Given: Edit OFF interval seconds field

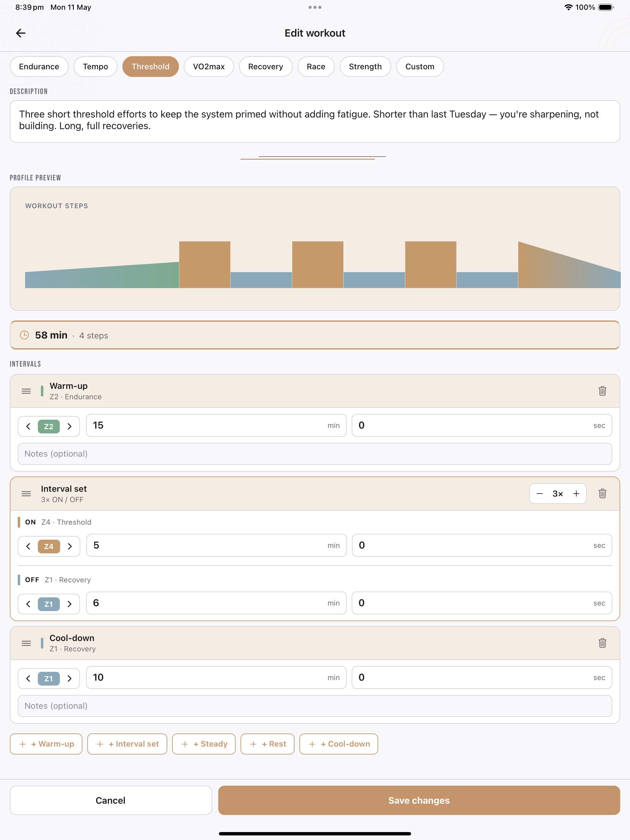Looking at the screenshot, I should click(482, 603).
